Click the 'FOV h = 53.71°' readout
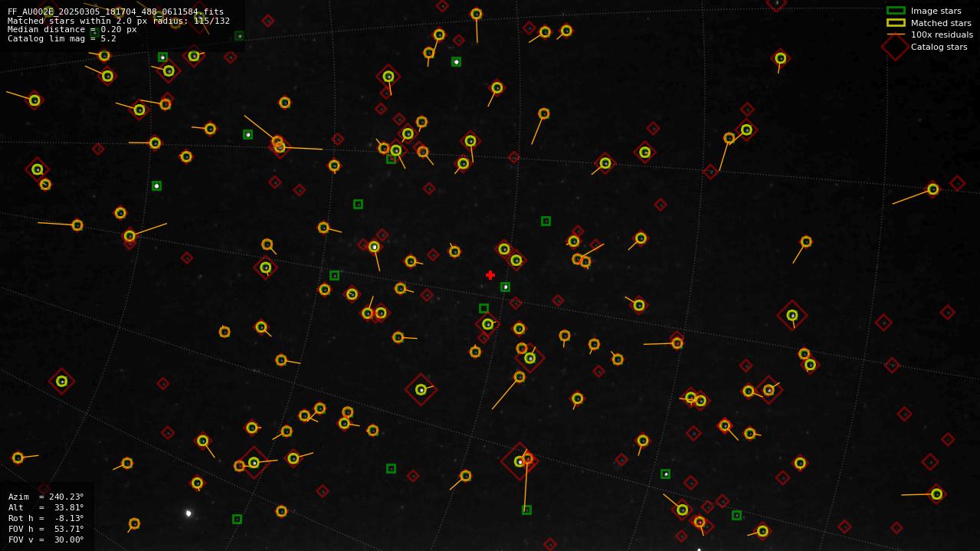Screen dimensions: 980x551 (x=46, y=529)
